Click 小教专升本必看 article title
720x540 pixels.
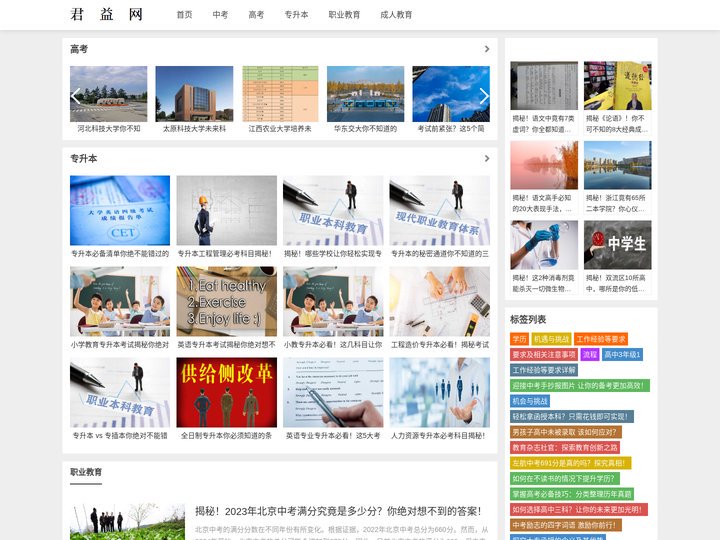pyautogui.click(x=333, y=344)
